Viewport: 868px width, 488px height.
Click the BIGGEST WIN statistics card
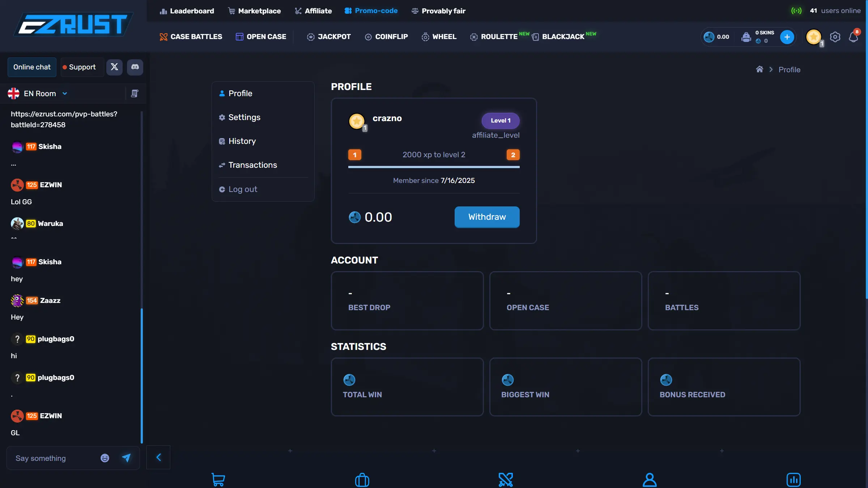pyautogui.click(x=566, y=387)
